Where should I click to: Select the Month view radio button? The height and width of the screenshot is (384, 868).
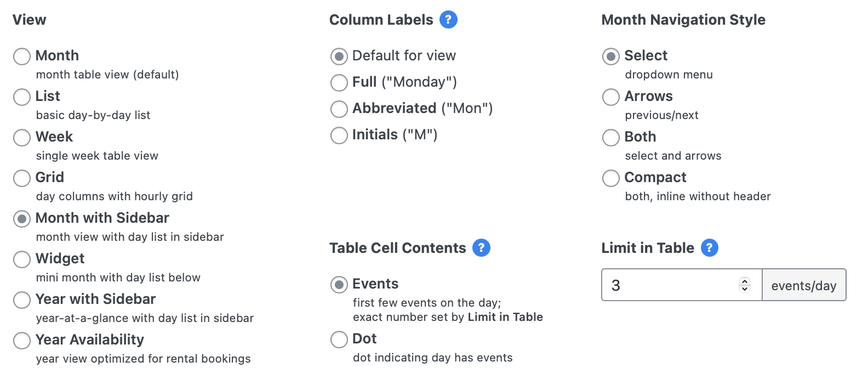[22, 57]
